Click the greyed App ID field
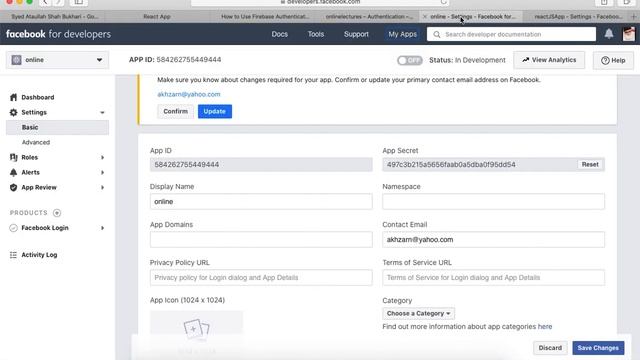The image size is (640, 360). [261, 164]
